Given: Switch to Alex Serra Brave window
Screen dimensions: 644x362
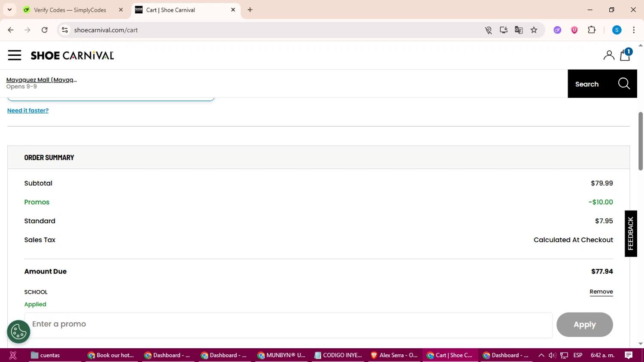Looking at the screenshot, I should tap(394, 355).
